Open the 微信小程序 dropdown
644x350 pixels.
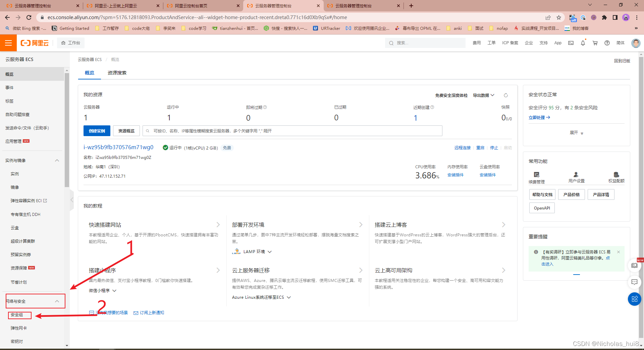click(102, 291)
